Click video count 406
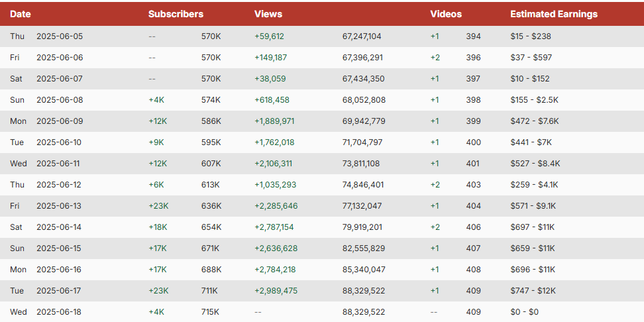The height and width of the screenshot is (322, 644). [473, 227]
